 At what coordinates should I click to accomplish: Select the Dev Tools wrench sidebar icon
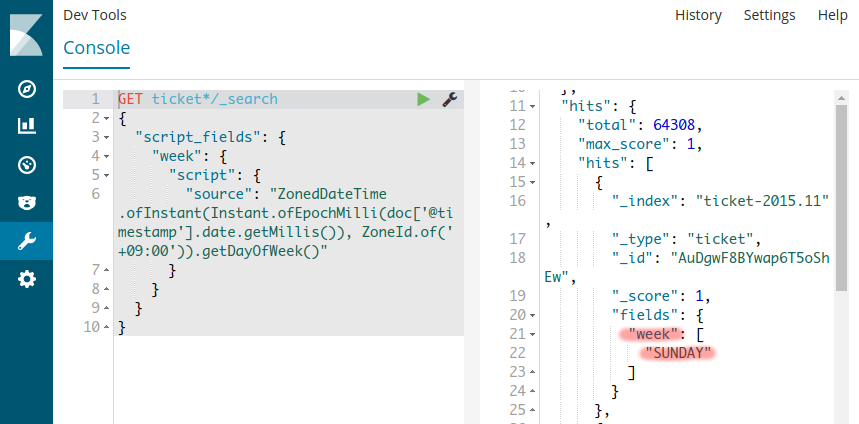point(27,240)
